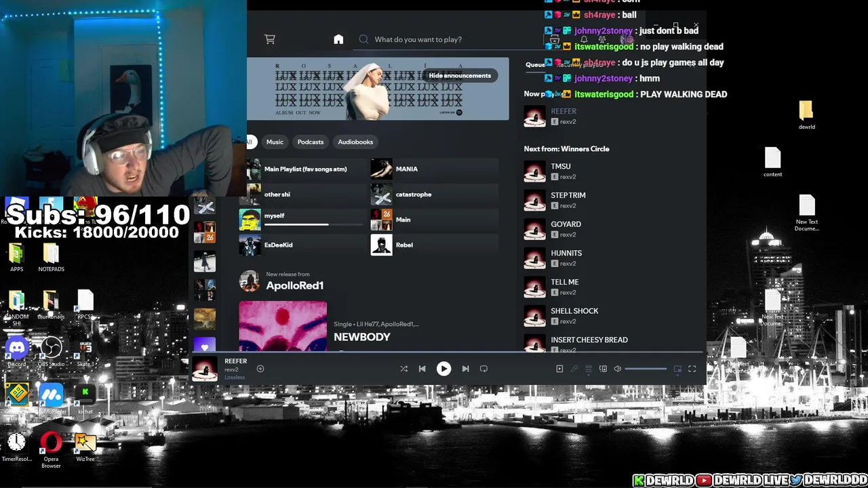
Task: Open the MANIA card
Action: (x=434, y=169)
